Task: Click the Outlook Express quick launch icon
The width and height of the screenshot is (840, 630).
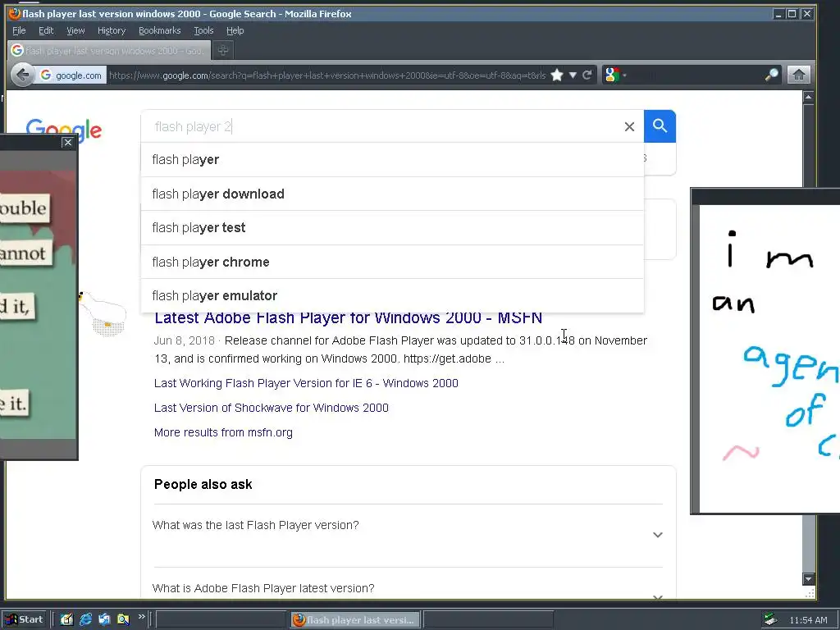Action: (x=104, y=619)
